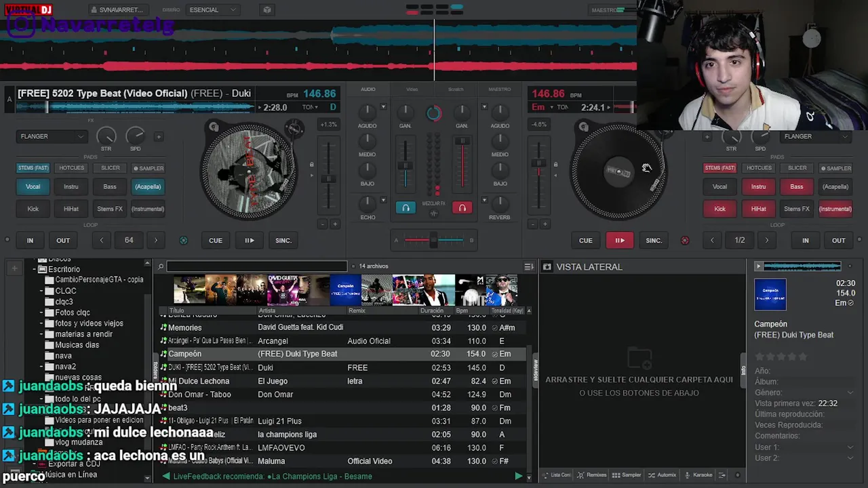Toggle the left deck Bass stem pad
Viewport: 868px width, 488px height.
pos(110,187)
